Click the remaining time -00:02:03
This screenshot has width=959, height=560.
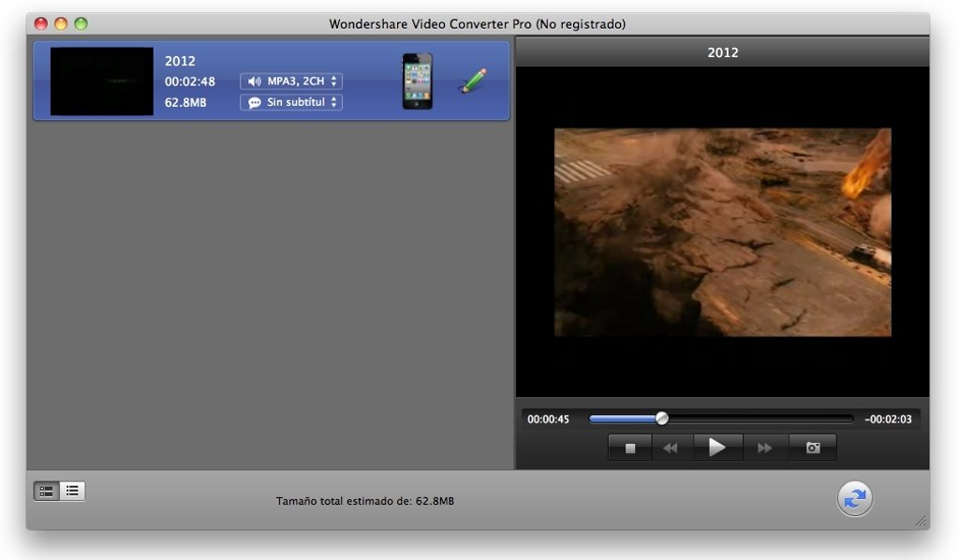[x=888, y=420]
